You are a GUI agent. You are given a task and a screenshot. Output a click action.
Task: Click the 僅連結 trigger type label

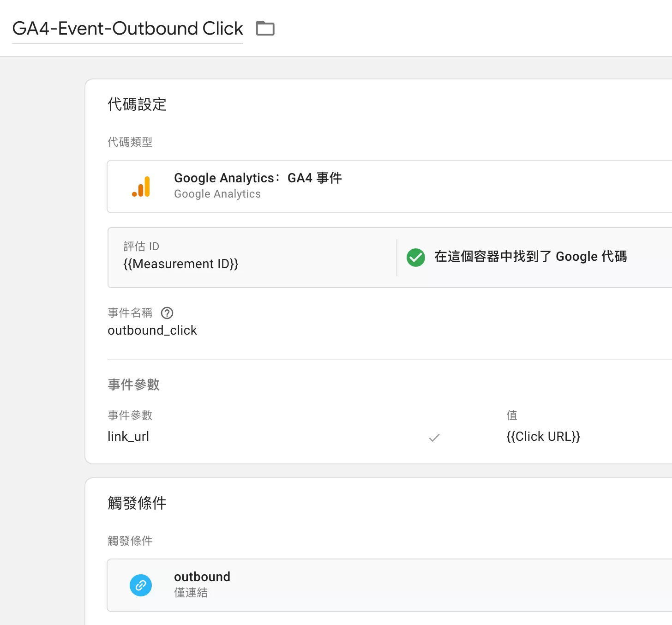click(x=191, y=593)
